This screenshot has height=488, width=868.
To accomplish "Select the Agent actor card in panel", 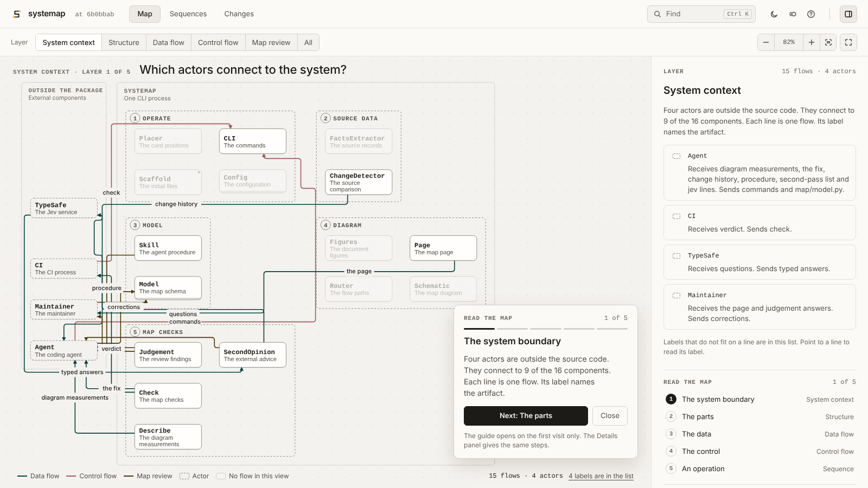I will tap(759, 172).
